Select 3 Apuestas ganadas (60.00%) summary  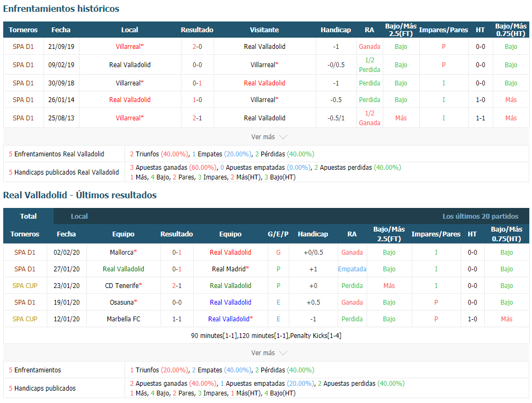click(173, 167)
